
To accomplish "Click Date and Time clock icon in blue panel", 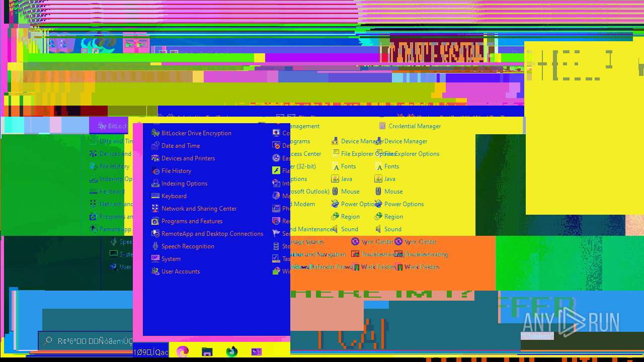I will pyautogui.click(x=155, y=146).
